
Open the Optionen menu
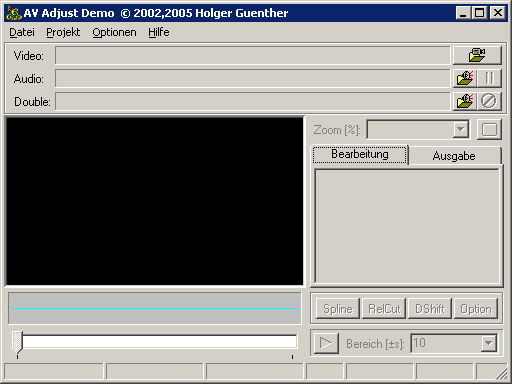tap(114, 32)
